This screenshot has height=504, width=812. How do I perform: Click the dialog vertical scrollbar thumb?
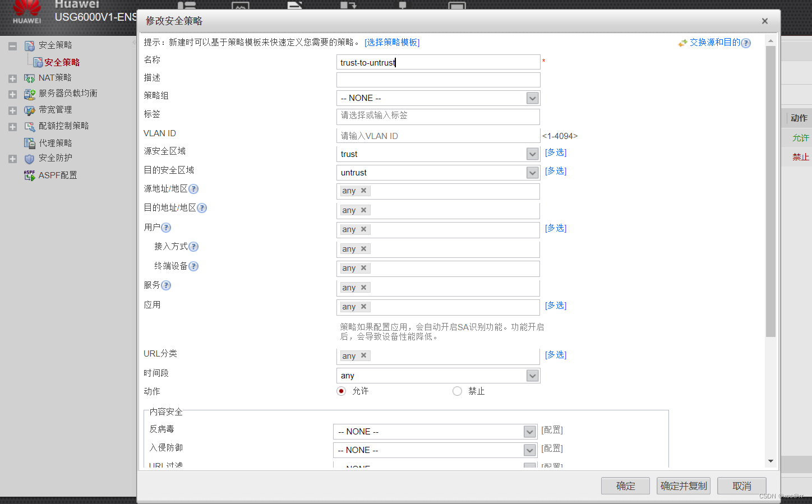(771, 192)
